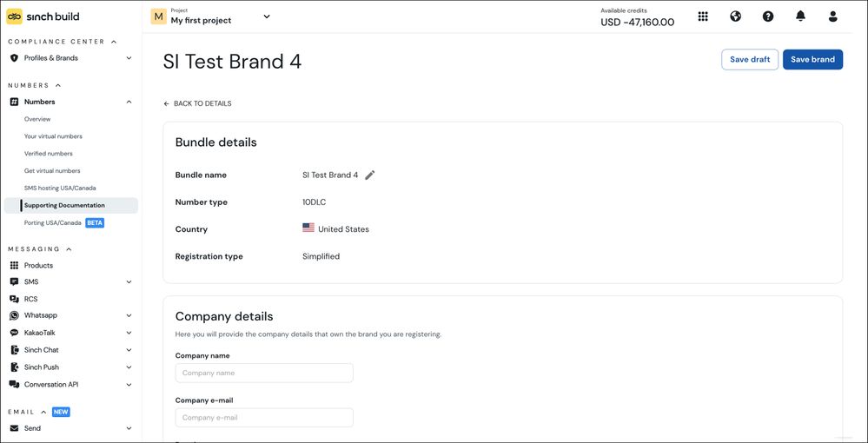The image size is (868, 443).
Task: Expand the Sinch Push submenu chevron
Action: coord(129,367)
